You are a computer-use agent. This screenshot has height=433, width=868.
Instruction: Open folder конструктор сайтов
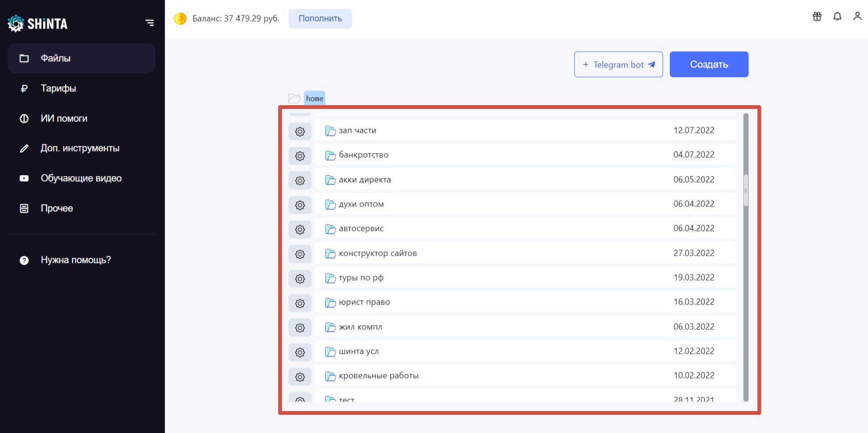525,253
